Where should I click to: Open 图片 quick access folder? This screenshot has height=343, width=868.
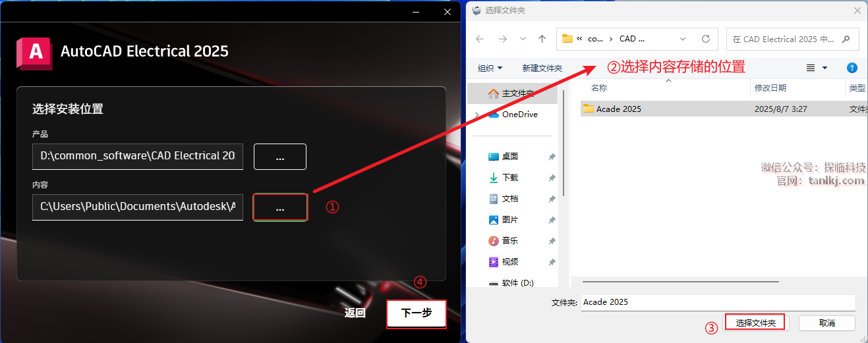[x=510, y=220]
